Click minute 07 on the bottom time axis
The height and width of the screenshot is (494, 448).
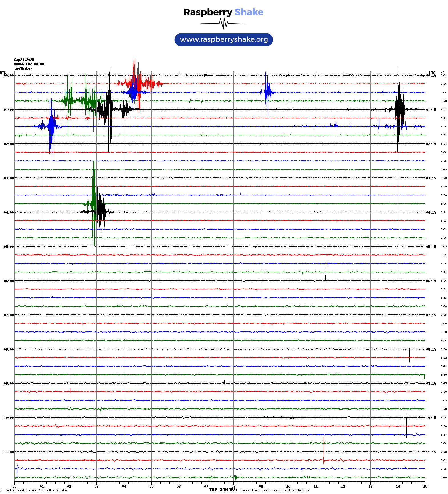point(206,487)
